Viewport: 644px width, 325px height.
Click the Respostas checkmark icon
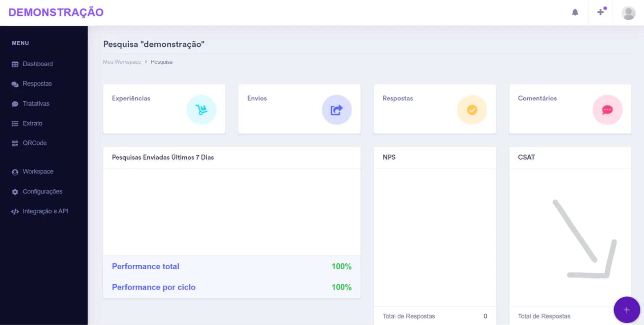click(472, 110)
